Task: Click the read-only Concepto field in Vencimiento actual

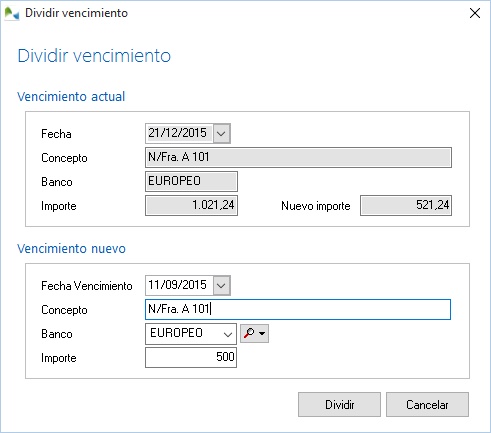Action: tap(298, 157)
